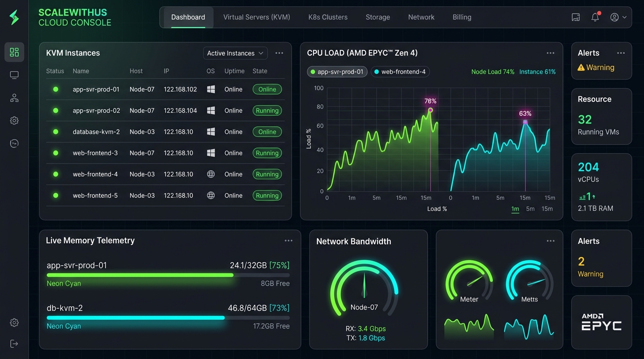Go to the Network tab

pos(421,17)
